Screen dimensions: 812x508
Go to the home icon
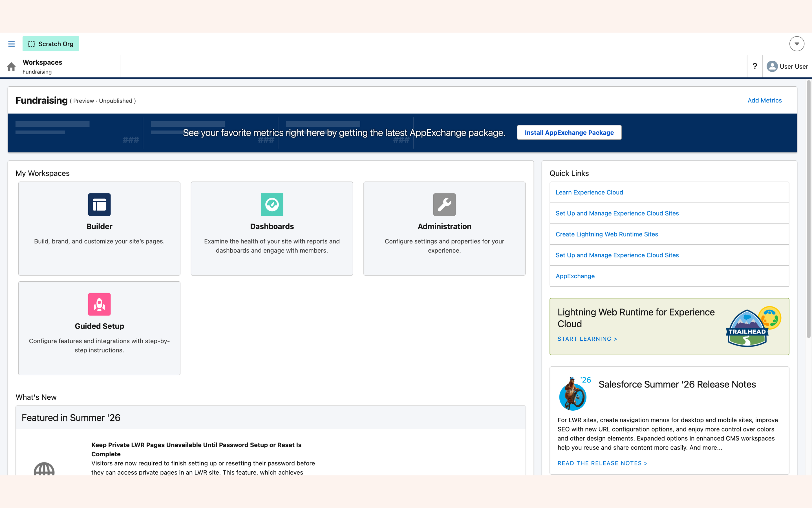point(11,67)
